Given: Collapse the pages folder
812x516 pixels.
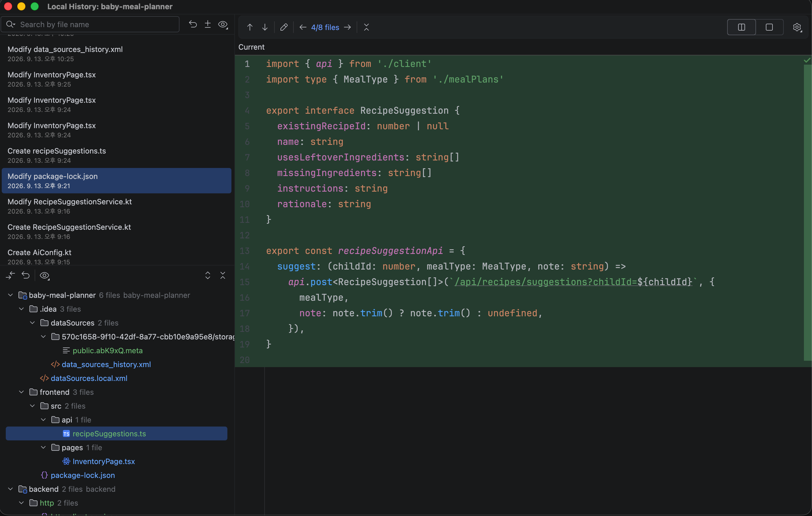Looking at the screenshot, I should (x=43, y=447).
